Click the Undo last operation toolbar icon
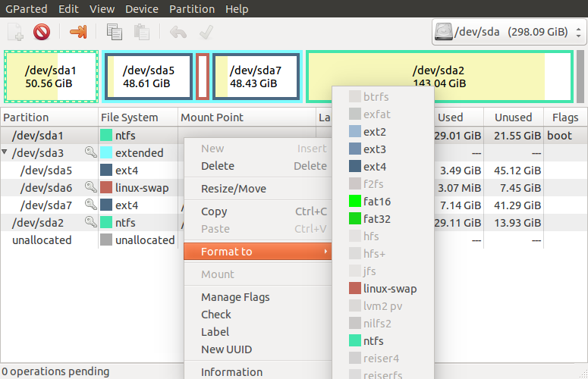Screen dimensions: 588x379 [178, 32]
